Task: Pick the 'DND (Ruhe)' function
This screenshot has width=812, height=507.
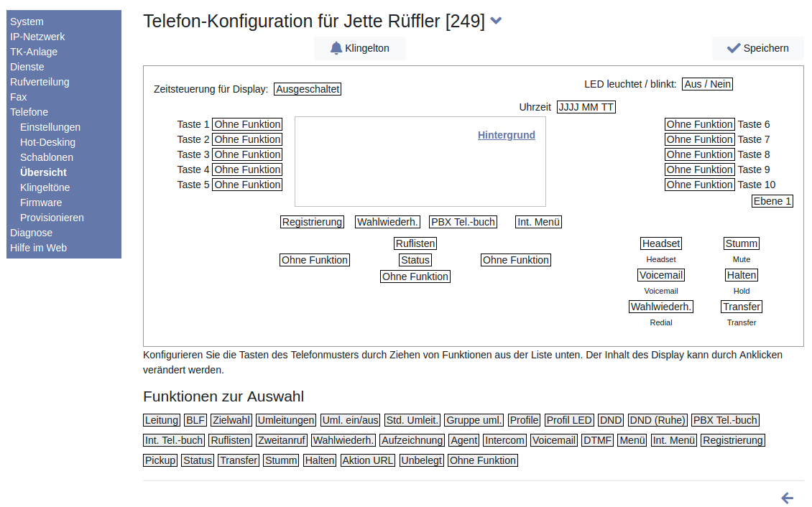Action: click(658, 420)
